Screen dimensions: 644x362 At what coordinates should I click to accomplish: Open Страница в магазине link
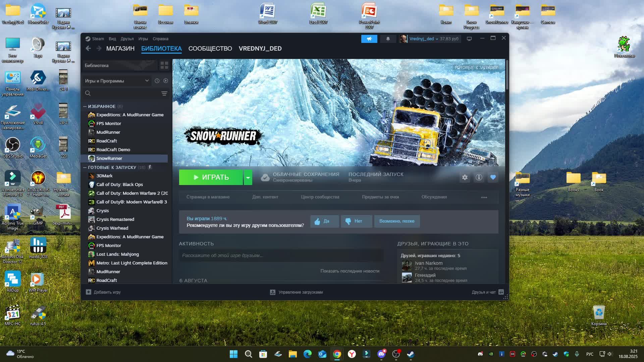(x=208, y=197)
